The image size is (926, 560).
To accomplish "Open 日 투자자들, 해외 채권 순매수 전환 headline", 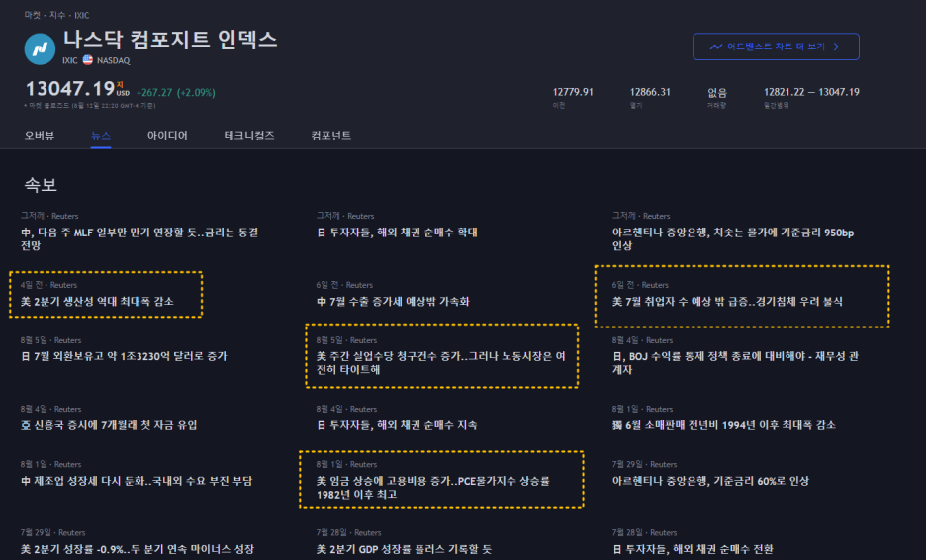I will click(x=693, y=549).
